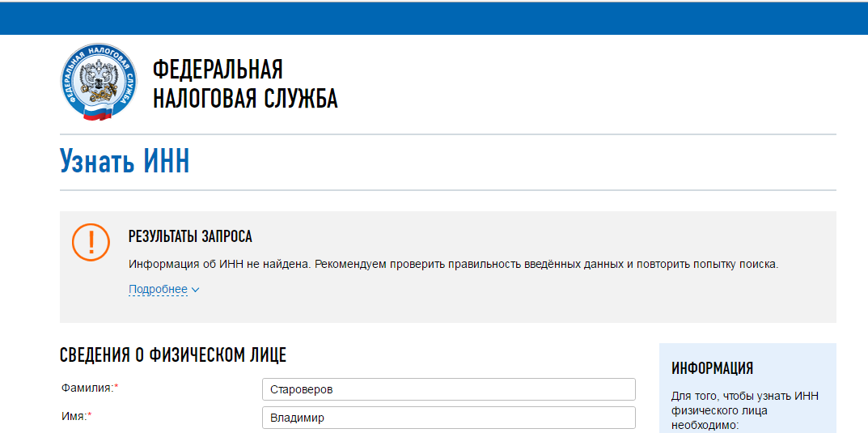868x433 pixels.
Task: Click the red asterisk next to Фамилия
Action: [116, 388]
